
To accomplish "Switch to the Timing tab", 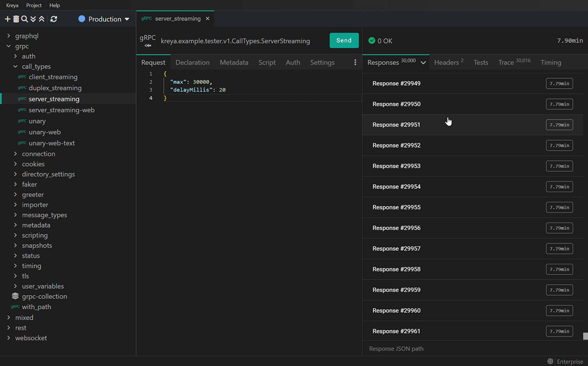I will [x=550, y=63].
